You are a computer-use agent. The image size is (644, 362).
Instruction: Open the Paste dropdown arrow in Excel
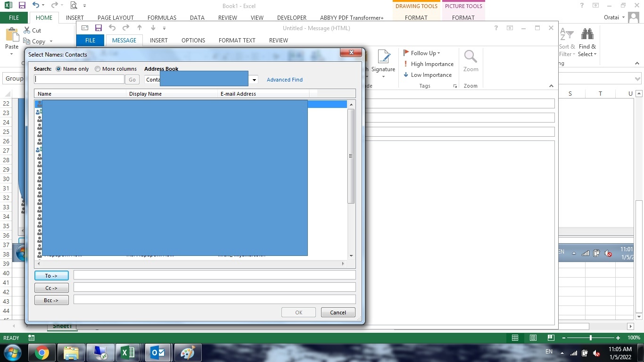(x=12, y=54)
